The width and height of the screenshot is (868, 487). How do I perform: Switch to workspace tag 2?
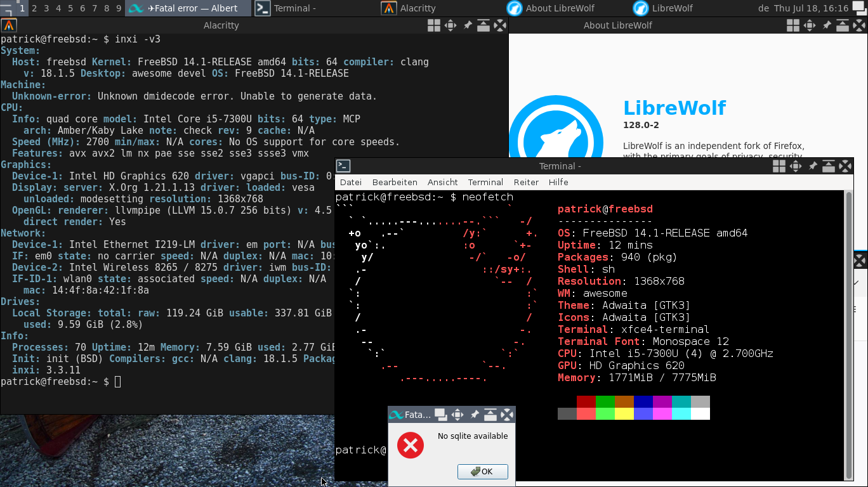(x=34, y=8)
